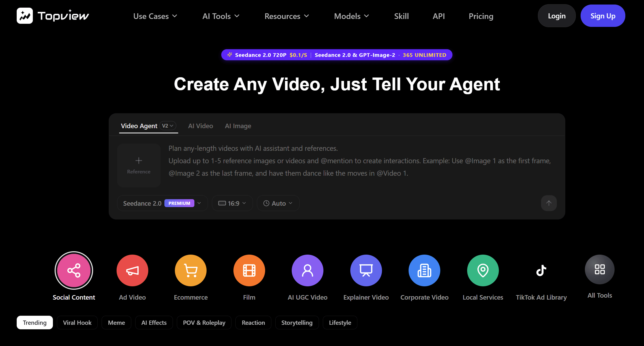Open the Social Content category icon
The width and height of the screenshot is (644, 346).
click(74, 270)
